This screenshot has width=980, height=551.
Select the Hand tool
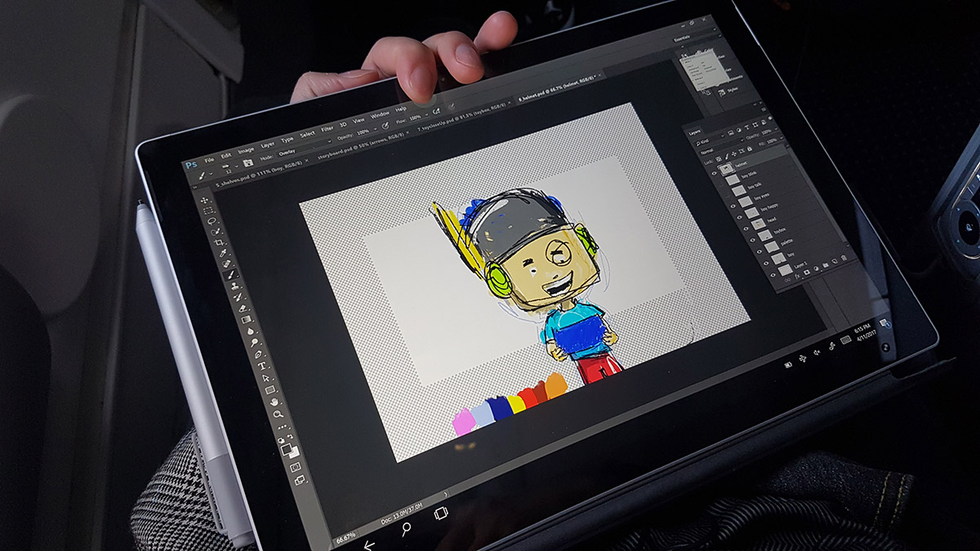[x=274, y=401]
